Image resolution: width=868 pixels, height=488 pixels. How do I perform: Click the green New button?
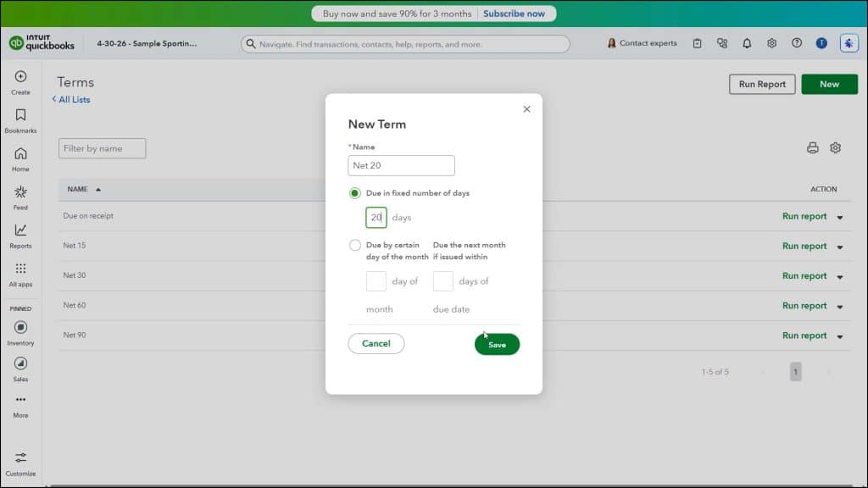click(829, 84)
